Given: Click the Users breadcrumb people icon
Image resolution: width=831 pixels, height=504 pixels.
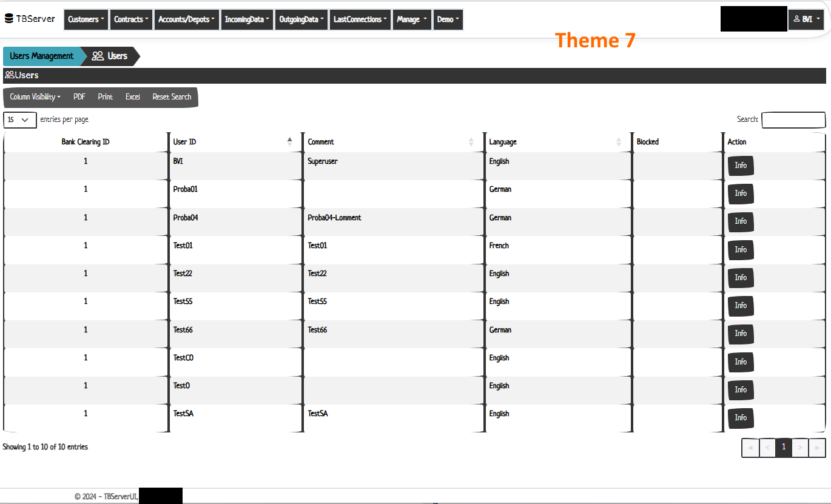Looking at the screenshot, I should [98, 56].
